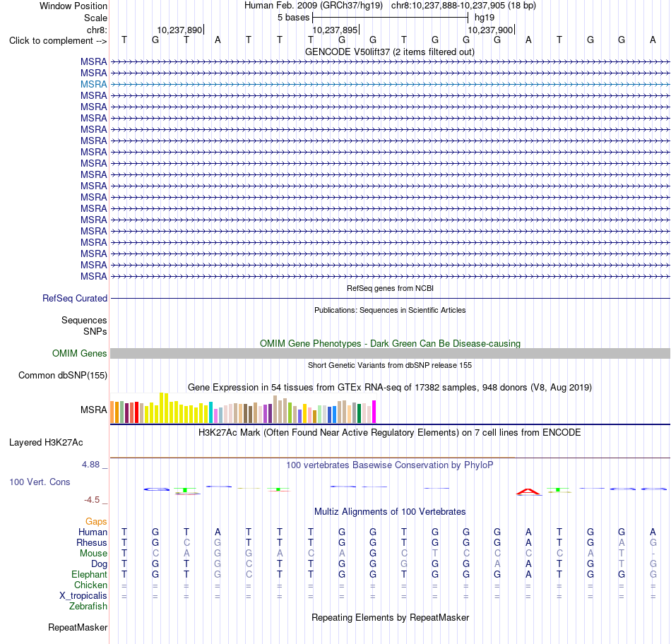Select the 'SNPs' track label
Viewport: 671px width, 644px height.
pos(95,332)
